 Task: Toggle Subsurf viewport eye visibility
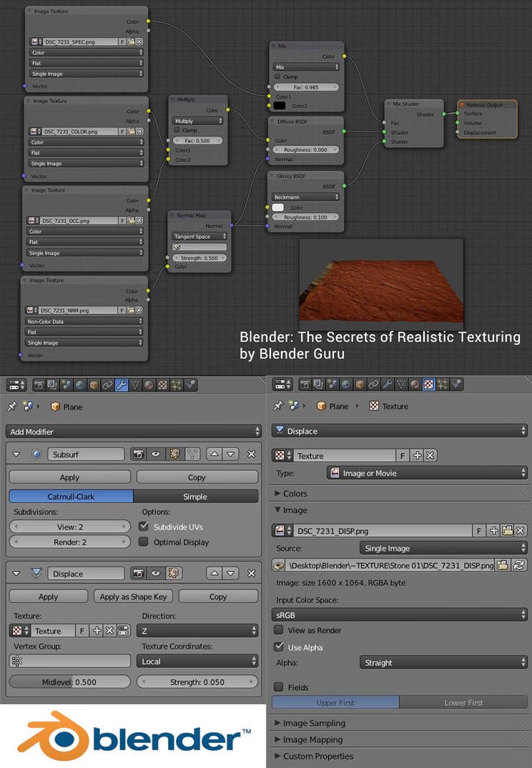click(156, 454)
